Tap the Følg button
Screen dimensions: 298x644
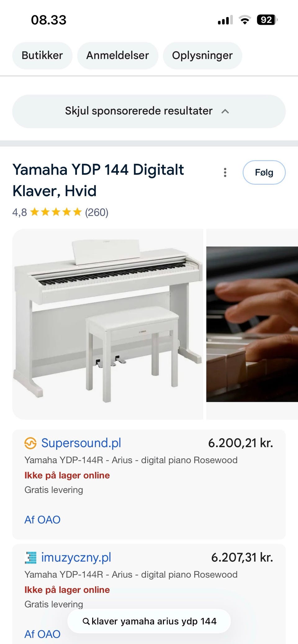(x=264, y=172)
